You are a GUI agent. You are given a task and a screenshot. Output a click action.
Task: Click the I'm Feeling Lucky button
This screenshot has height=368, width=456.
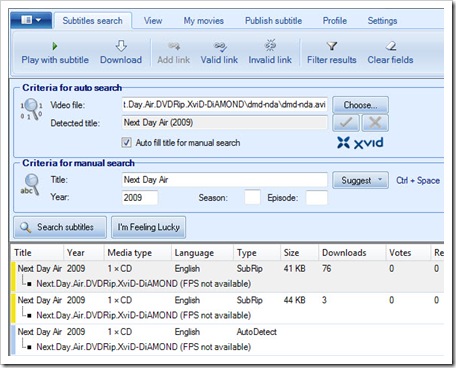point(148,227)
